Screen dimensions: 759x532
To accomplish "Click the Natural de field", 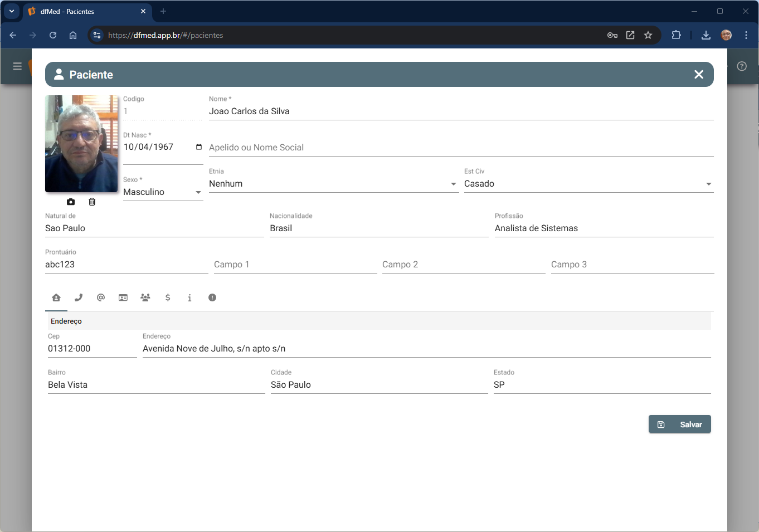I will pyautogui.click(x=154, y=228).
